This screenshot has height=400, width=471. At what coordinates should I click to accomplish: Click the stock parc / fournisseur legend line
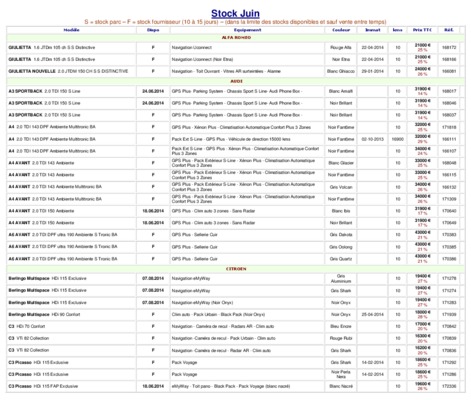(235, 22)
